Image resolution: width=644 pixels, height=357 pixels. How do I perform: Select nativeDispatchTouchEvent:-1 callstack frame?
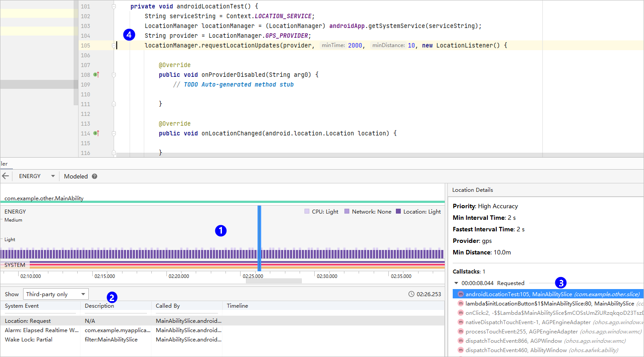point(548,322)
